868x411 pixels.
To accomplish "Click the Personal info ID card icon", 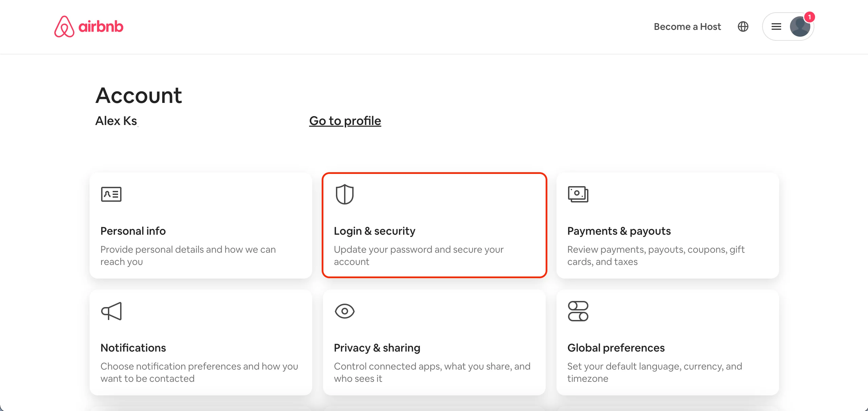I will click(x=111, y=194).
